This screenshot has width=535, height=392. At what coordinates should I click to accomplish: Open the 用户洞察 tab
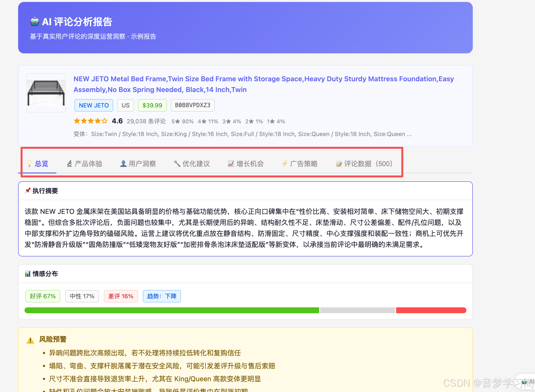tap(138, 164)
